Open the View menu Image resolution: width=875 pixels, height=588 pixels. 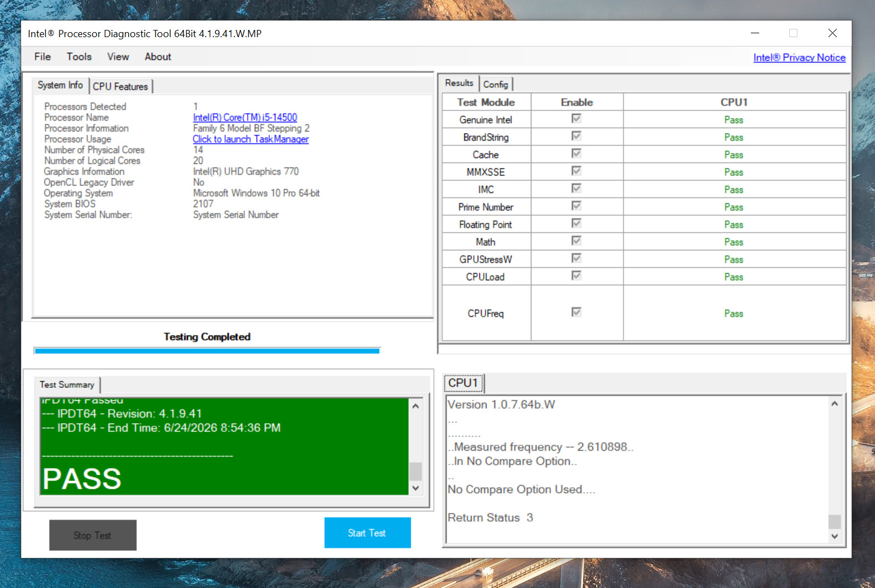[x=118, y=57]
